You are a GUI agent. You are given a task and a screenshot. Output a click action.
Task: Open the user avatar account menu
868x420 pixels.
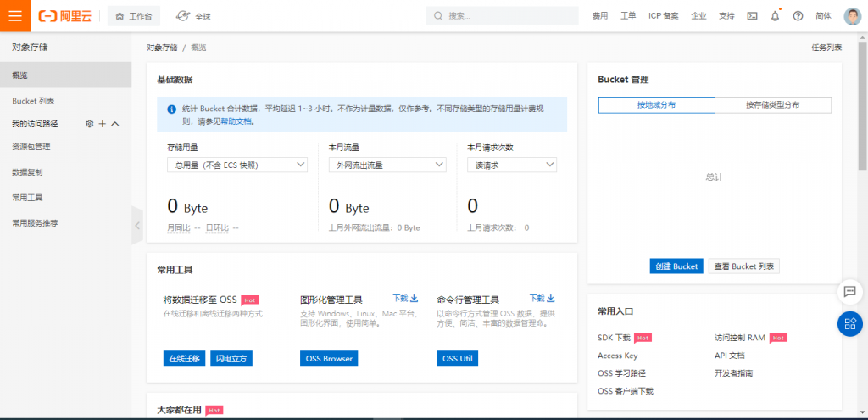tap(853, 16)
